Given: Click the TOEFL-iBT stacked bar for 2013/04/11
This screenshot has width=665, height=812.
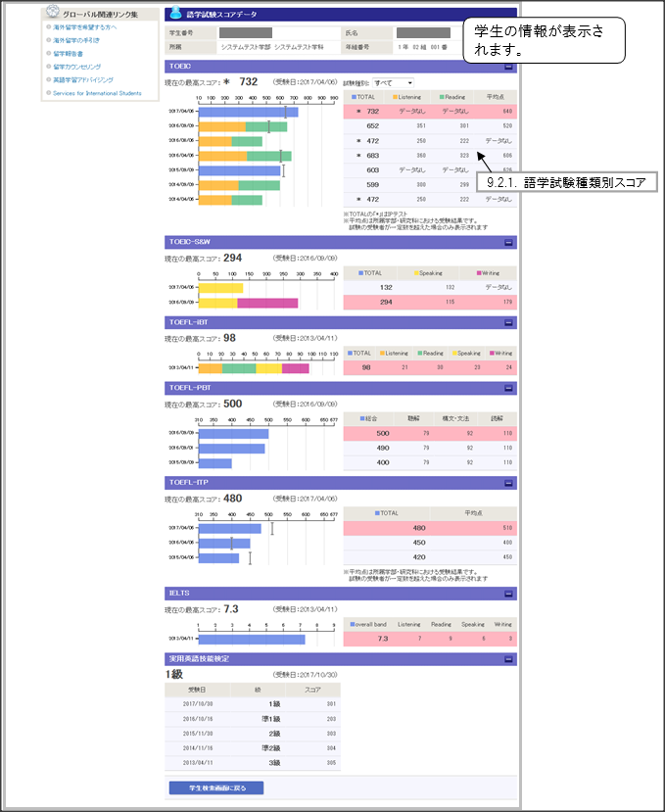Looking at the screenshot, I should (254, 368).
